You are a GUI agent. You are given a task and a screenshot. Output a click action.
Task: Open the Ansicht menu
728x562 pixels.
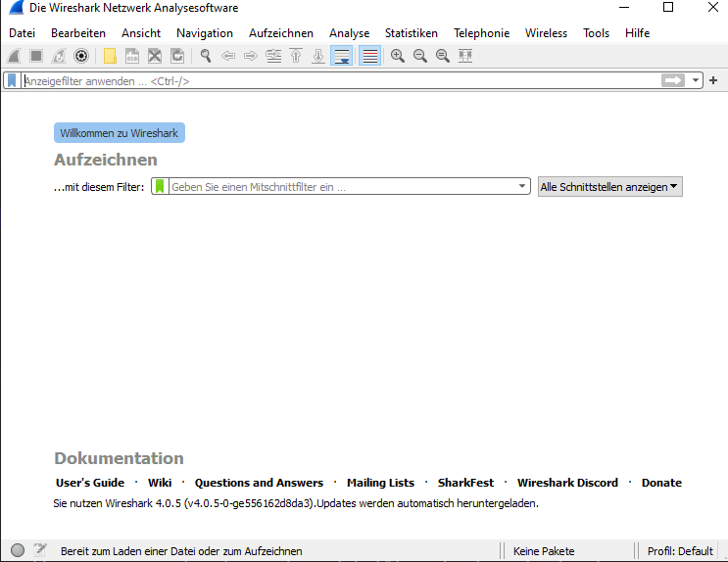(141, 33)
